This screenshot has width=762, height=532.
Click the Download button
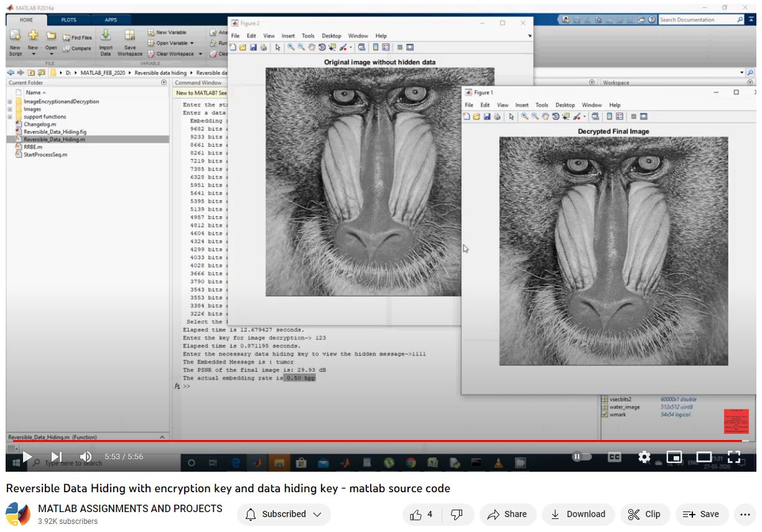tap(578, 514)
